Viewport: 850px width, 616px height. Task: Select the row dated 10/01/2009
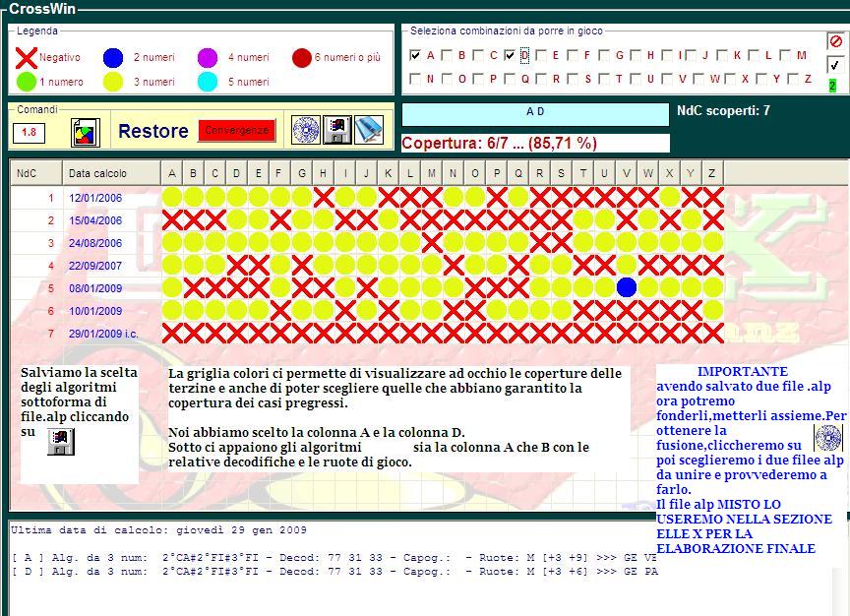pyautogui.click(x=367, y=311)
